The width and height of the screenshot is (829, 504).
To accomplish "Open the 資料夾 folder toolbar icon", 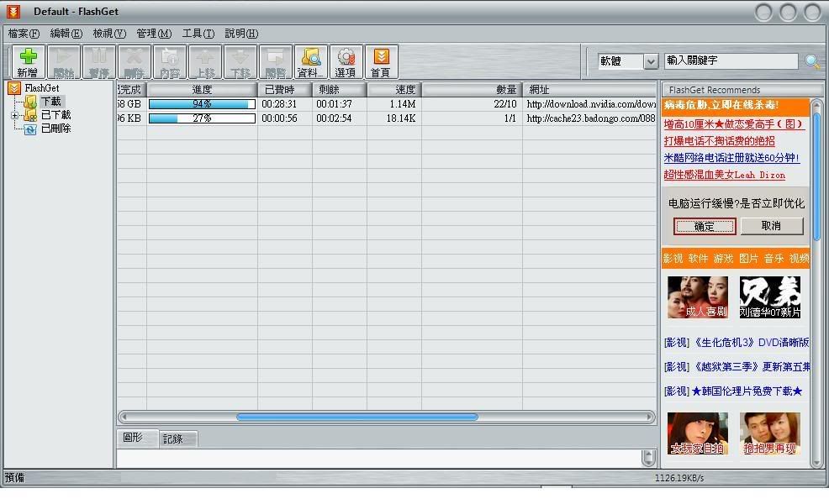I will tap(310, 62).
